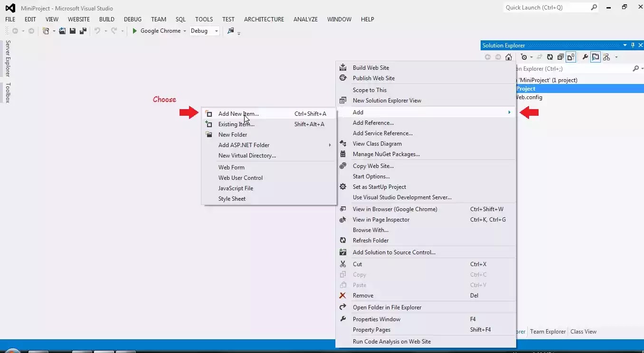Click the Save toolbar icon
The width and height of the screenshot is (644, 353).
point(73,31)
